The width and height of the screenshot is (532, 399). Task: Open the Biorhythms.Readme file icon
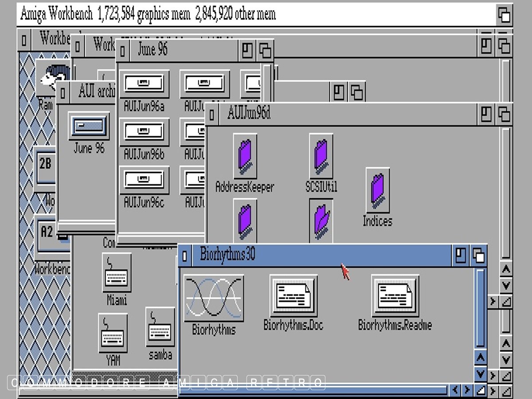point(395,296)
